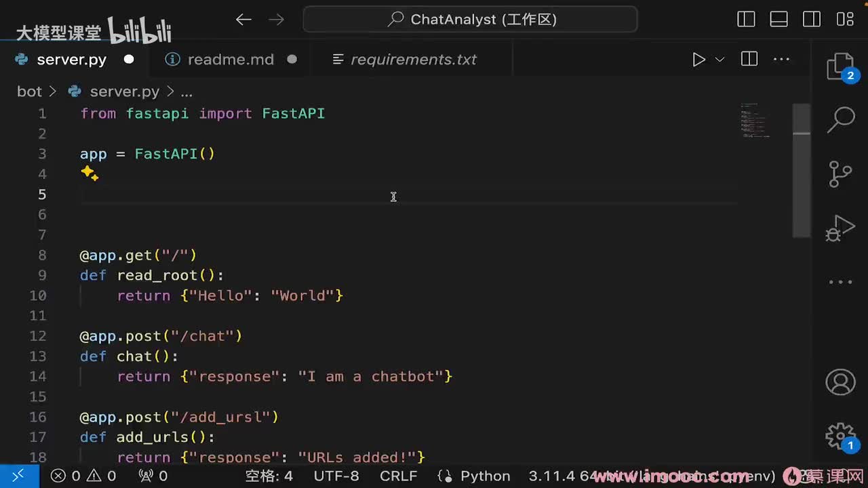Switch to the readme.md tab
868x488 pixels.
[231, 60]
